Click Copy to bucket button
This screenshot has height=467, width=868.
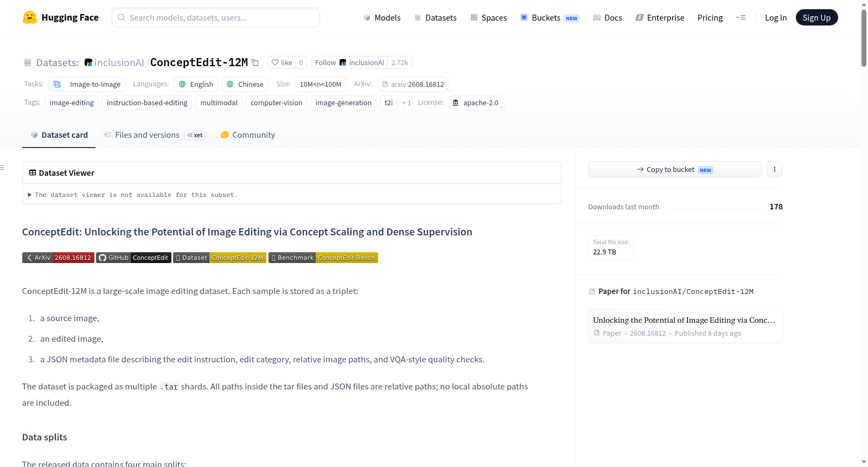(x=675, y=169)
